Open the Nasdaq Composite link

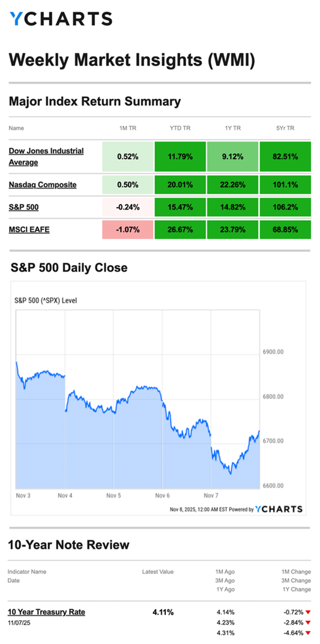click(x=43, y=185)
